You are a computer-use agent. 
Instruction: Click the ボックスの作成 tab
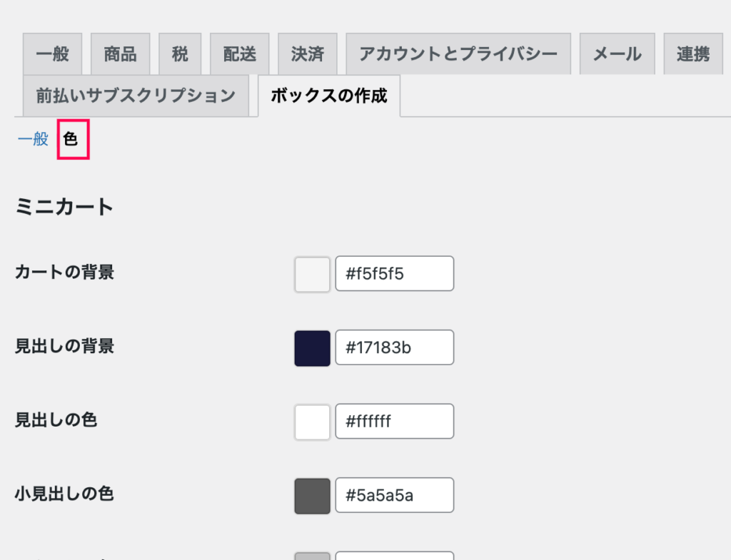coord(329,96)
